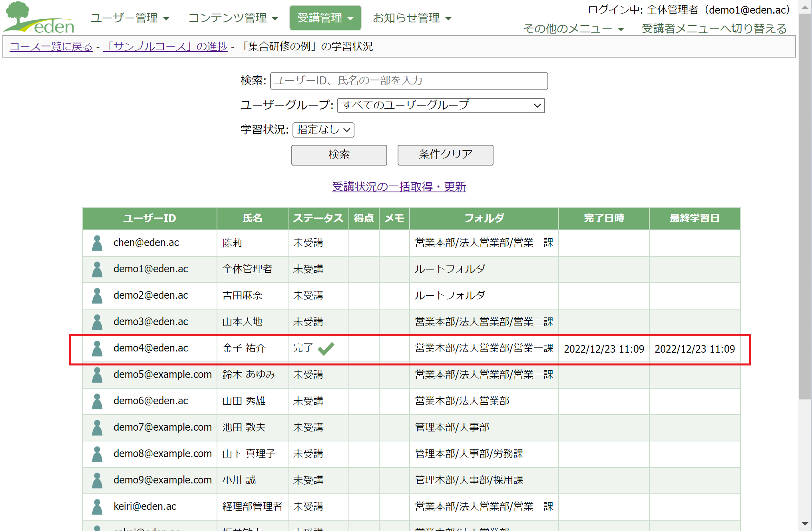
Task: Click user icon for demo3@eden.ac
Action: (x=97, y=322)
